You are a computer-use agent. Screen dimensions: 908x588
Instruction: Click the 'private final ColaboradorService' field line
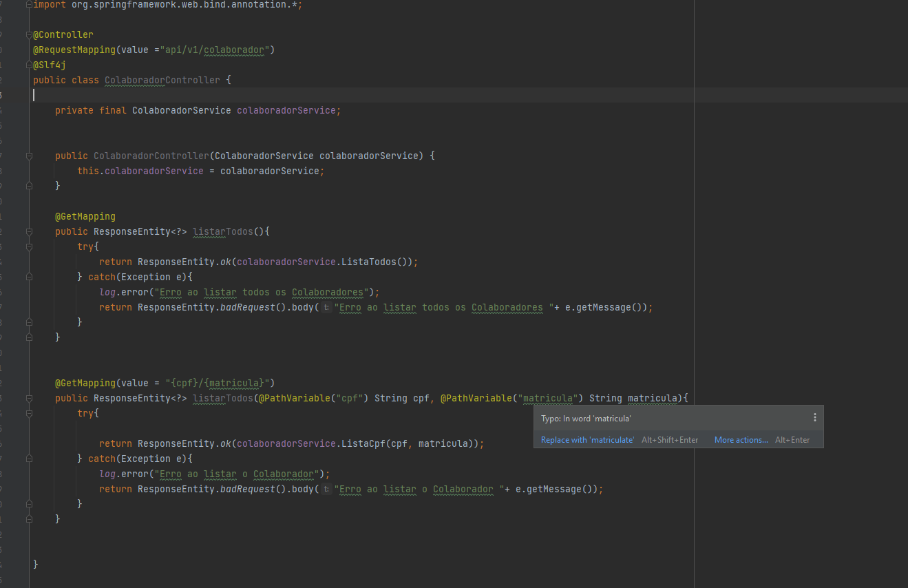pos(198,110)
